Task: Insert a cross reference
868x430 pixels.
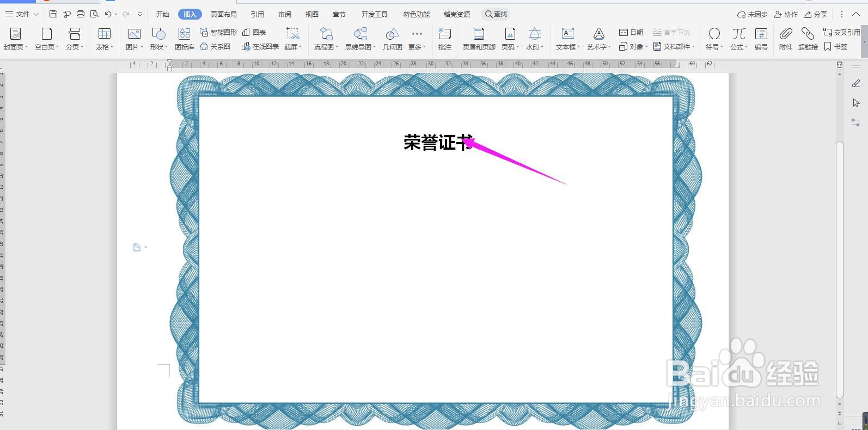Action: coord(842,32)
